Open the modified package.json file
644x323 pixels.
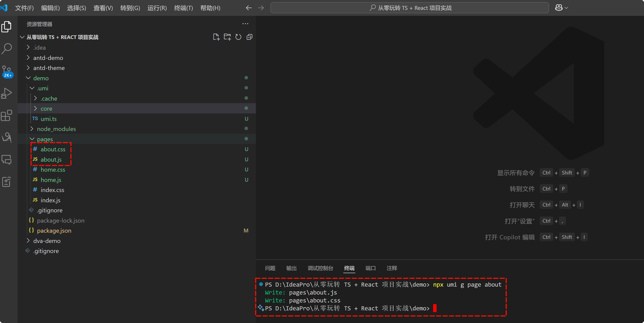point(137,231)
